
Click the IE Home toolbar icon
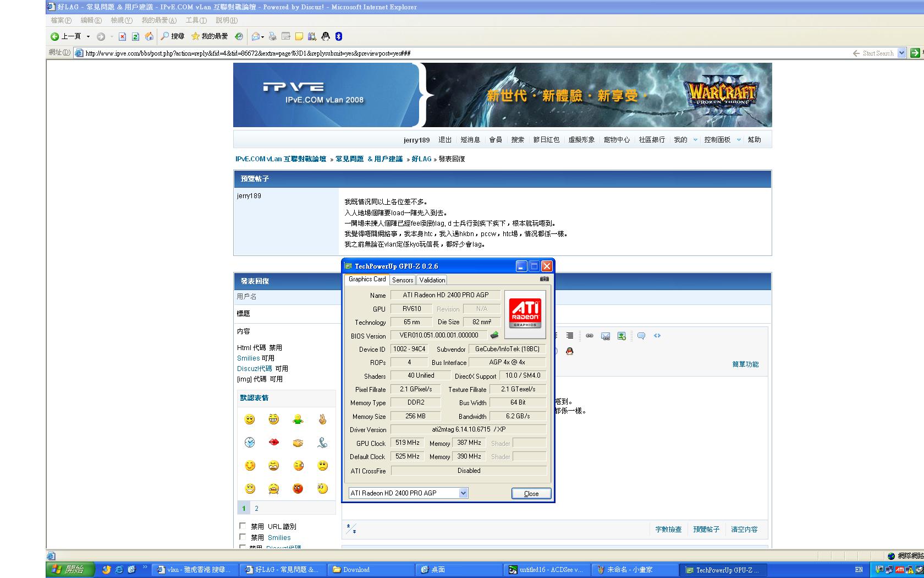point(149,36)
